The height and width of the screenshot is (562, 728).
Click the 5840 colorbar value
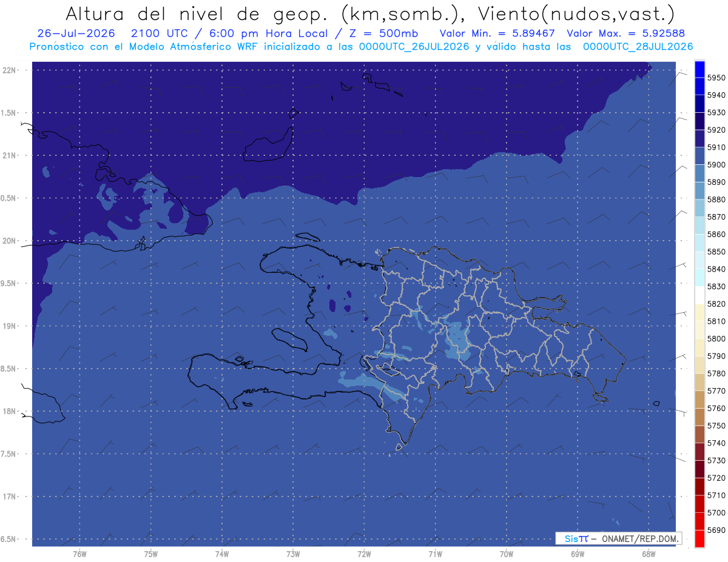716,269
